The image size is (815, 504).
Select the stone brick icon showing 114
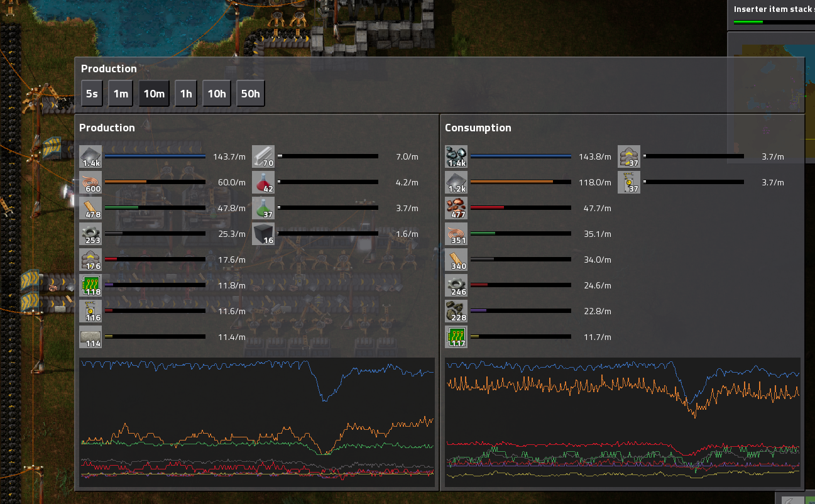(x=90, y=337)
